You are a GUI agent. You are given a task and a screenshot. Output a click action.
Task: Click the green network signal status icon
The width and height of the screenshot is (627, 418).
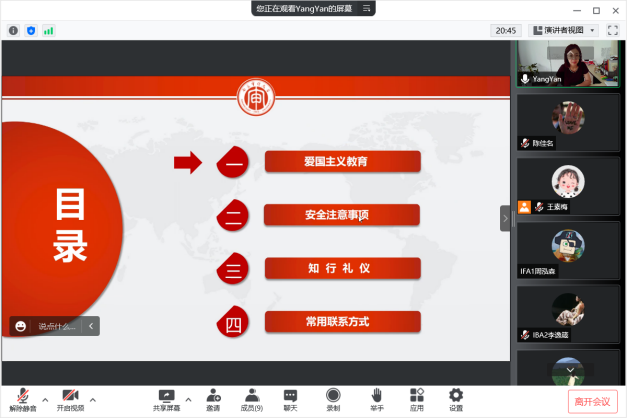point(48,30)
